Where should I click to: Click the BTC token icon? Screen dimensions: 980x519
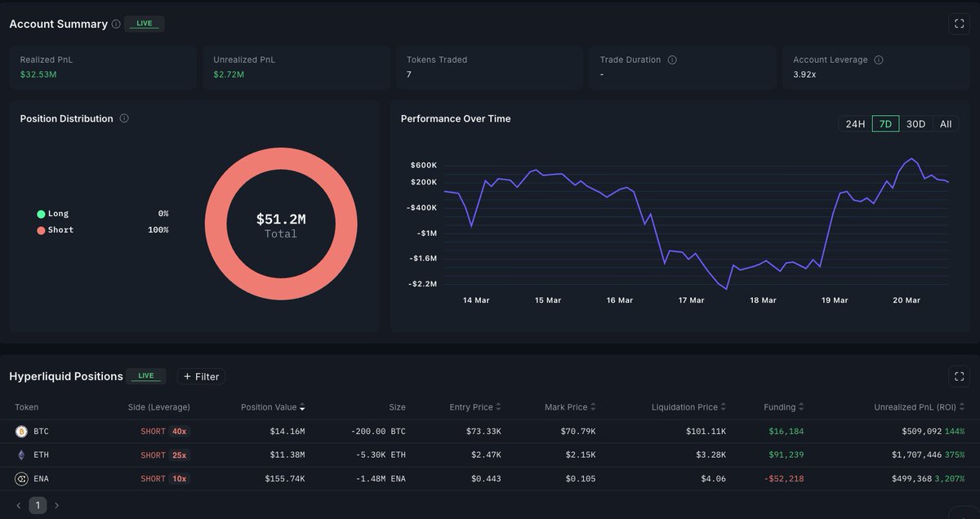(x=21, y=431)
